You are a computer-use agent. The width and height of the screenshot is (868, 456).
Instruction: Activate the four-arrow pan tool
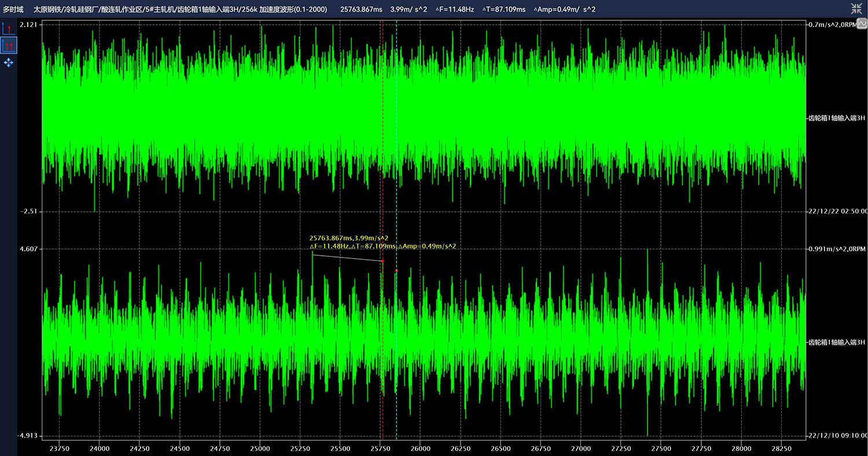8,62
